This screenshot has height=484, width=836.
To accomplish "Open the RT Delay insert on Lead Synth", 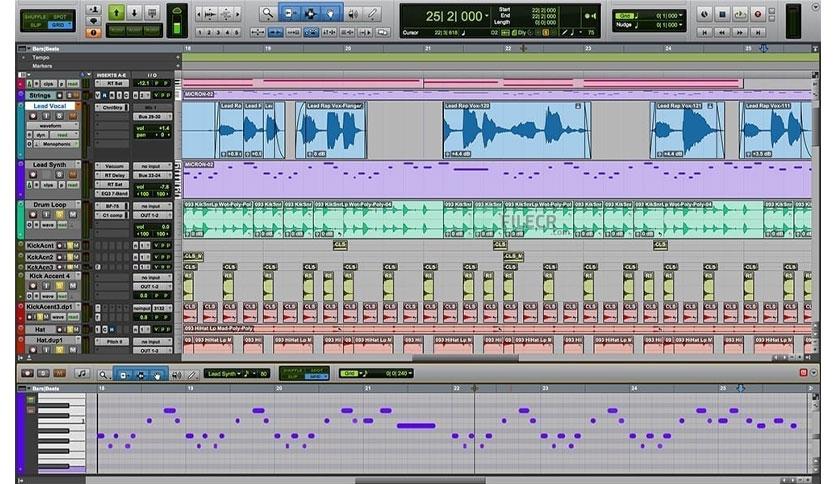I will tap(114, 175).
